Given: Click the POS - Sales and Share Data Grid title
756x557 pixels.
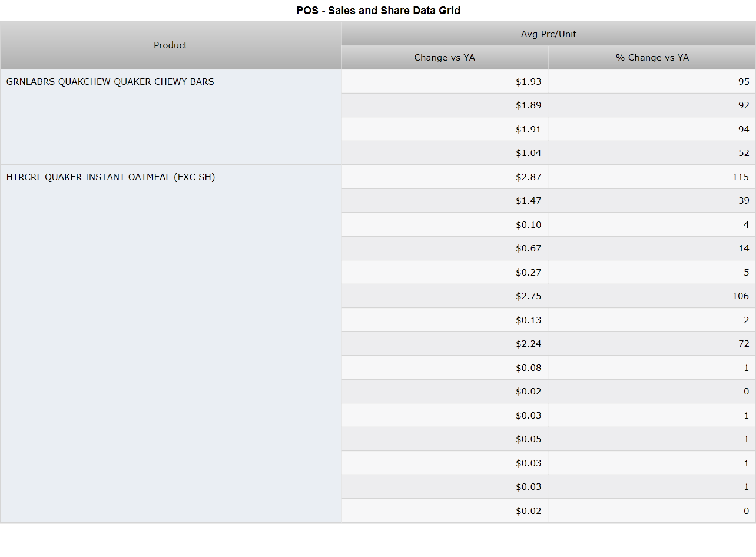Looking at the screenshot, I should tap(379, 11).
